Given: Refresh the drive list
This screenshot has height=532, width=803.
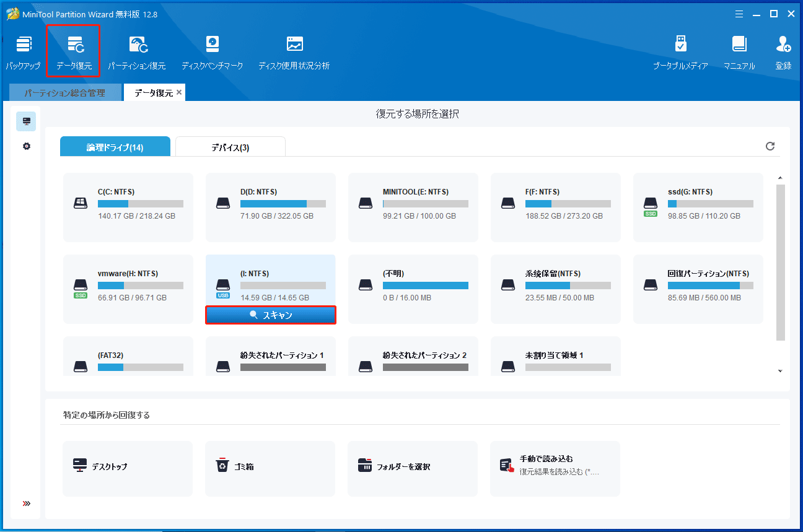Looking at the screenshot, I should 770,146.
